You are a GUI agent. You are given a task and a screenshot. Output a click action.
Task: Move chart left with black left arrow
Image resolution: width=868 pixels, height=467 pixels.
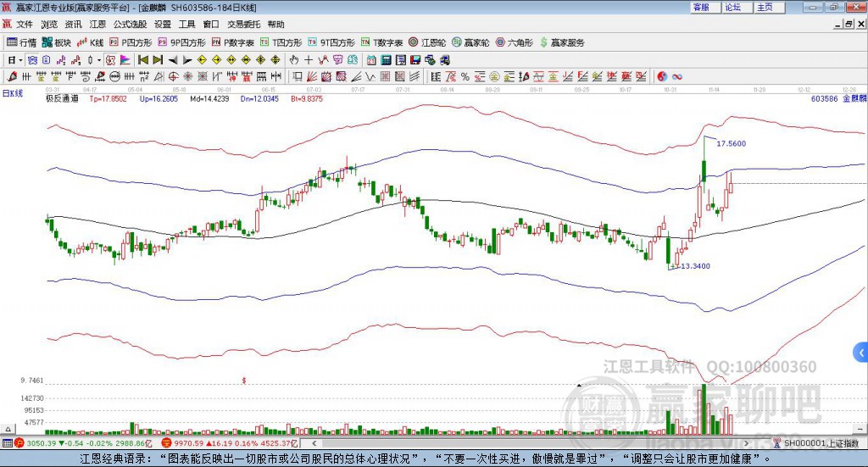[x=173, y=60]
